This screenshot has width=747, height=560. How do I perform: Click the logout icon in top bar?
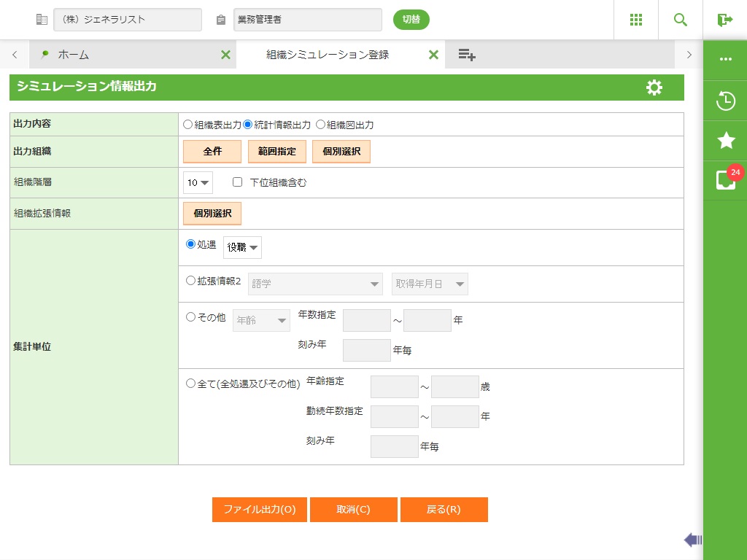click(724, 20)
